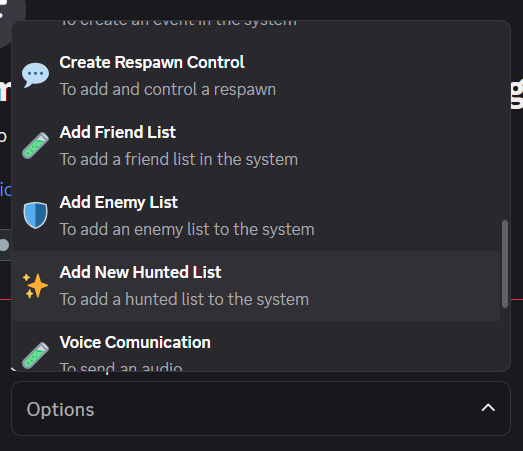Choose the Add Friend List option

pos(256,146)
